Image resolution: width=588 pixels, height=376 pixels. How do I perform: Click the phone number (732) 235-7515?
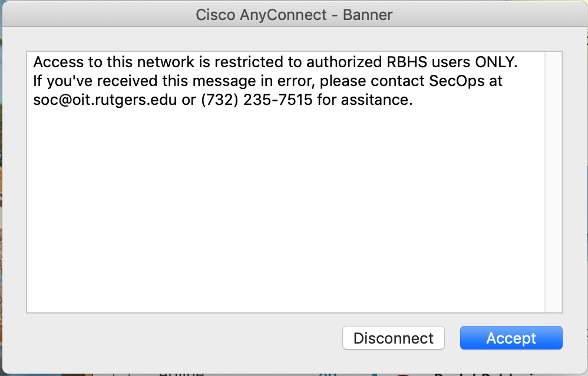pos(256,100)
